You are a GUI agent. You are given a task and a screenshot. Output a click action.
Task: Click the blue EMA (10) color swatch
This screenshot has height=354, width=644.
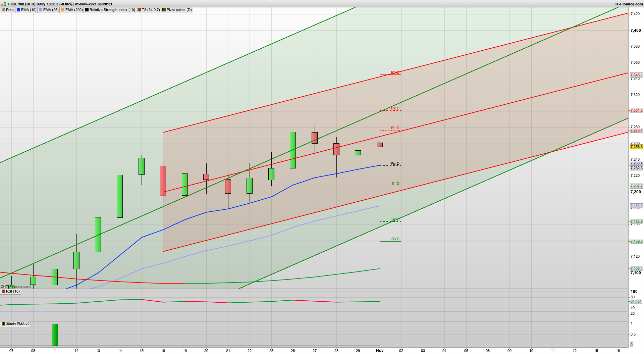coord(18,10)
